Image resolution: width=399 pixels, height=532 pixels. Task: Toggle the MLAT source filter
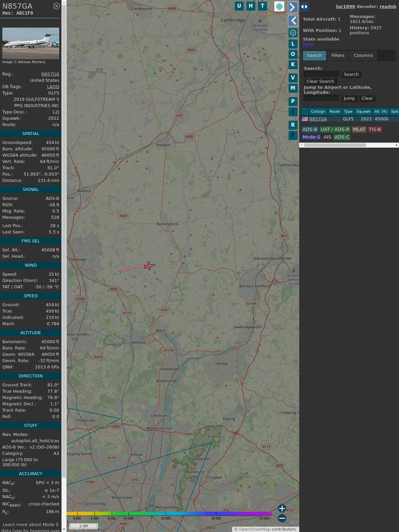pos(359,129)
